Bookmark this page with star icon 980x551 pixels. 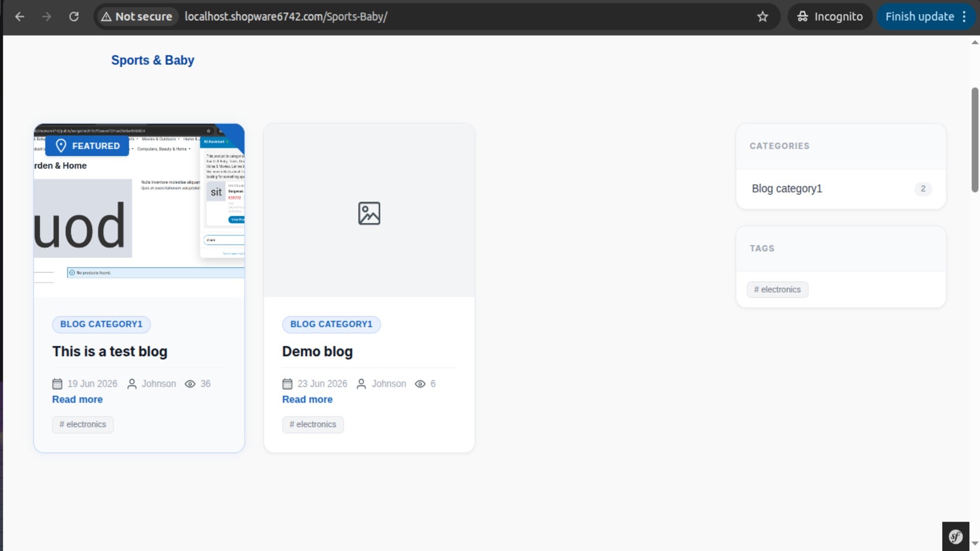pyautogui.click(x=763, y=16)
